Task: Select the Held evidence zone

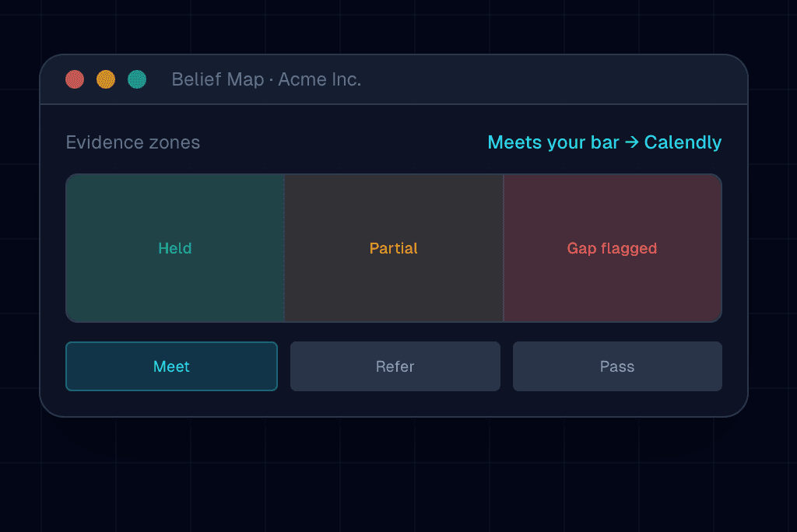Action: pyautogui.click(x=174, y=248)
